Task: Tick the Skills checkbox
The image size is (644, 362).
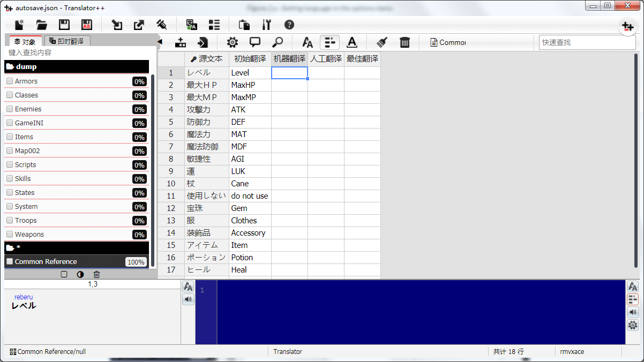Action: 10,178
